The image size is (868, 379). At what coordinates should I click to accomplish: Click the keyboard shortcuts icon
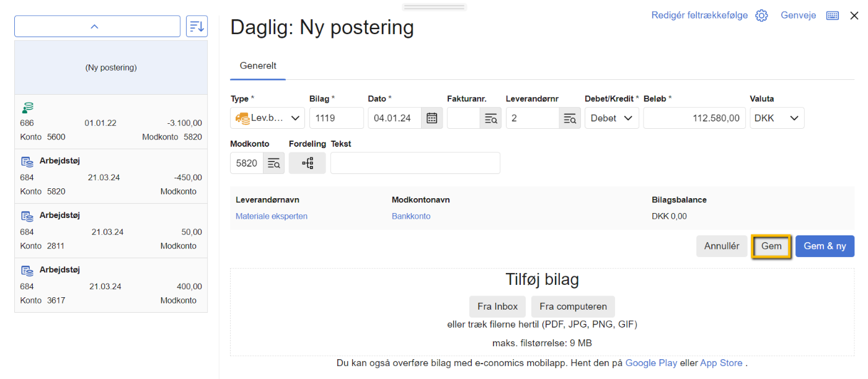[833, 15]
